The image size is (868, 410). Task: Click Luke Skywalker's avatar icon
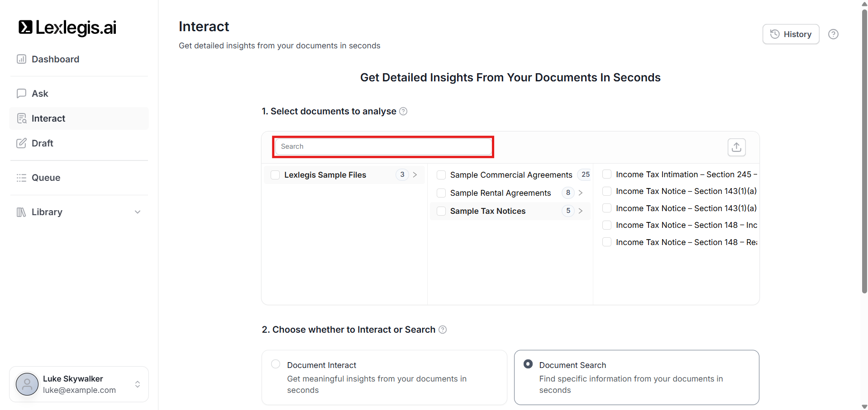coord(27,384)
